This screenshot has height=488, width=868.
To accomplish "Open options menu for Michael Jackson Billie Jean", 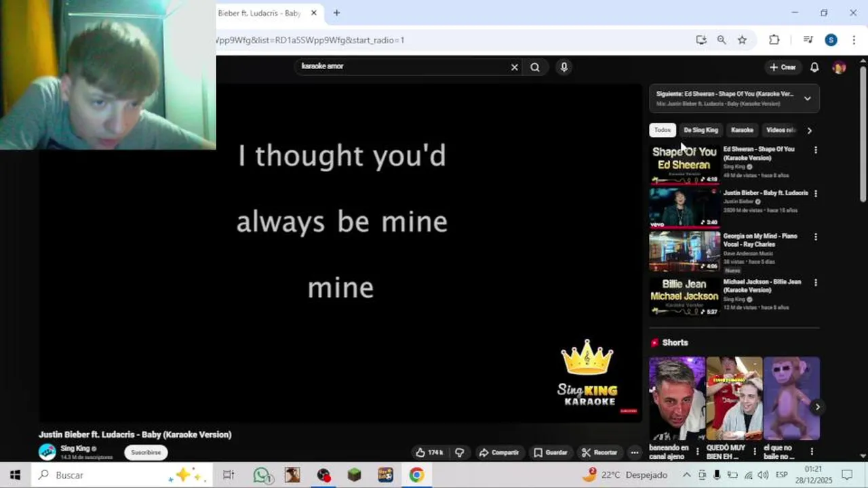I will click(x=815, y=282).
